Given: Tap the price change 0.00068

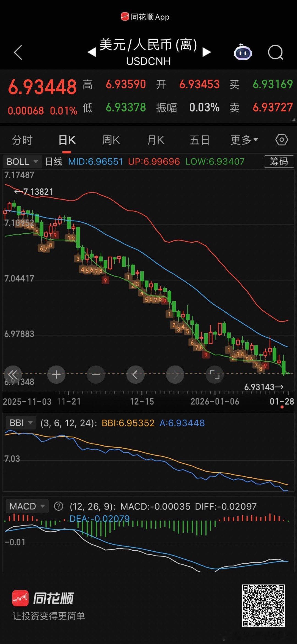Looking at the screenshot, I should pos(26,111).
